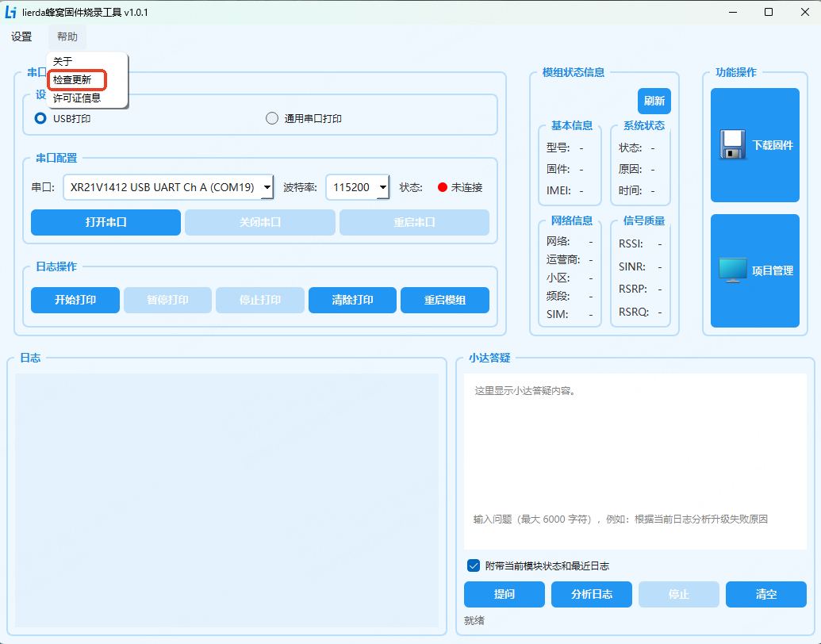821x644 pixels.
Task: Click the 停止打印 button
Action: pos(259,300)
